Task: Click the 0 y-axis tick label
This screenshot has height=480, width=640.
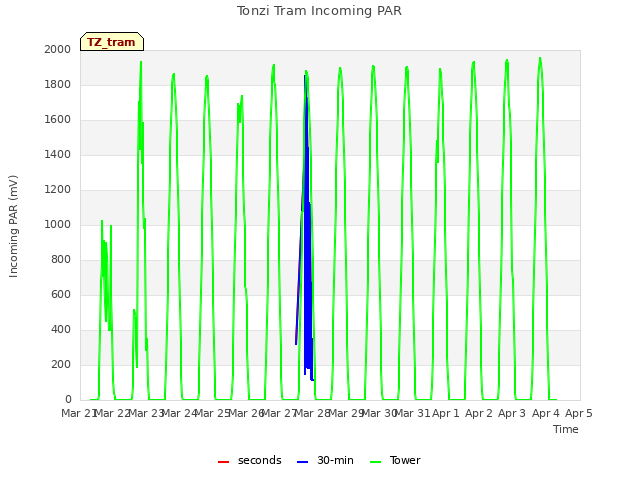Action: tap(68, 400)
